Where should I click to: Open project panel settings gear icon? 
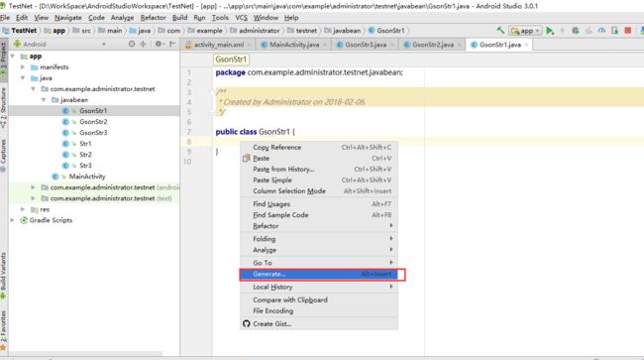pyautogui.click(x=159, y=44)
